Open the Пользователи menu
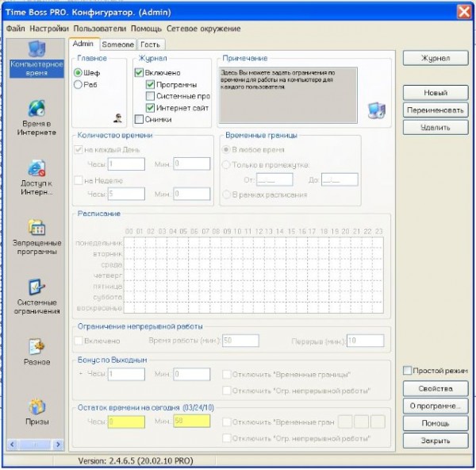476x470 pixels. tap(100, 29)
